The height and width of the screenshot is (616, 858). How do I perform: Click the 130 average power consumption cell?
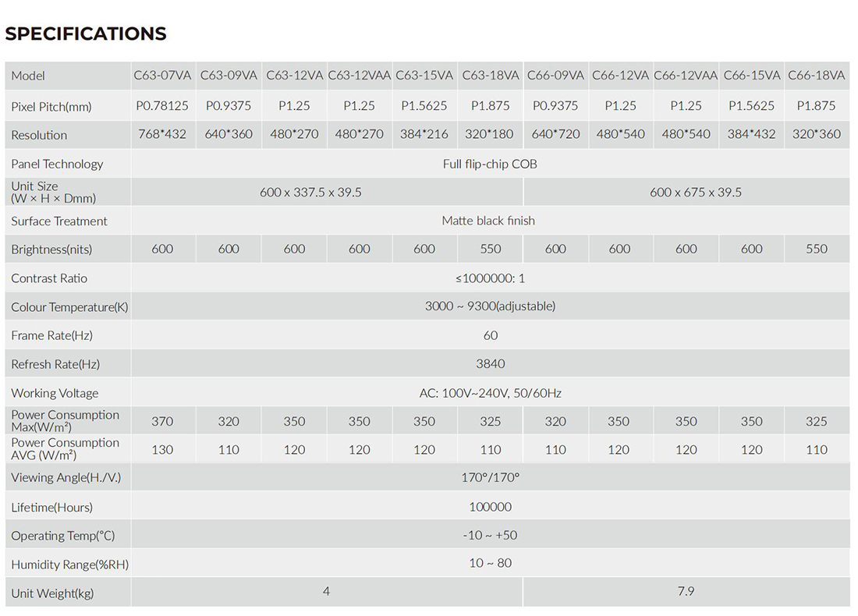point(162,450)
